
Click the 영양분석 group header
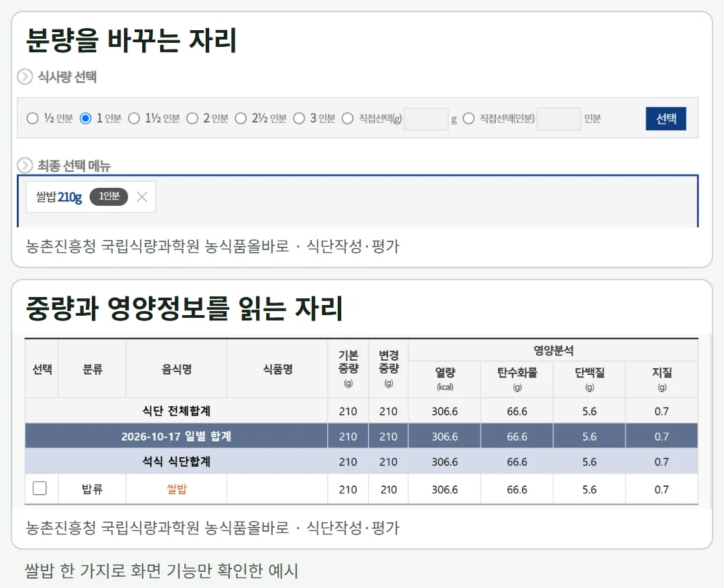pyautogui.click(x=553, y=351)
